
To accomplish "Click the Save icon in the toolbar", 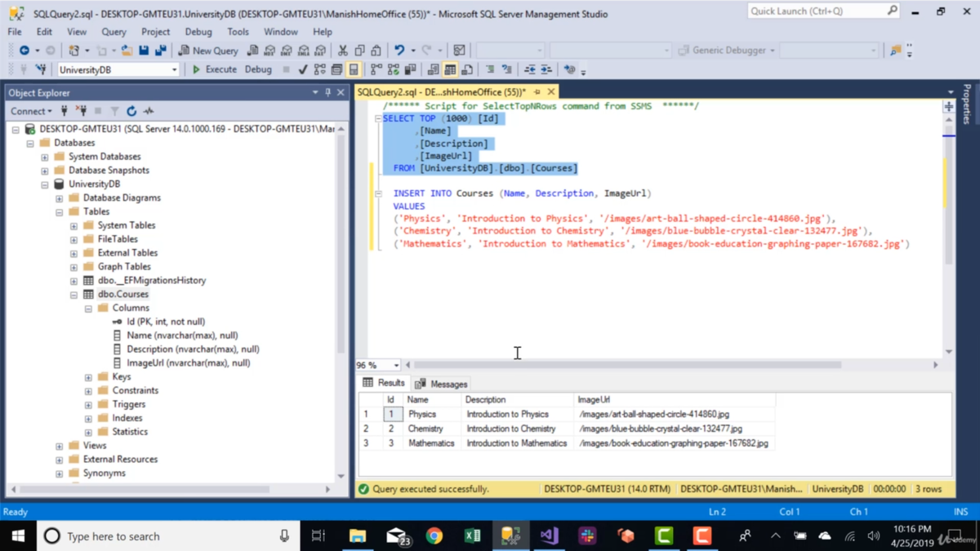I will click(144, 51).
